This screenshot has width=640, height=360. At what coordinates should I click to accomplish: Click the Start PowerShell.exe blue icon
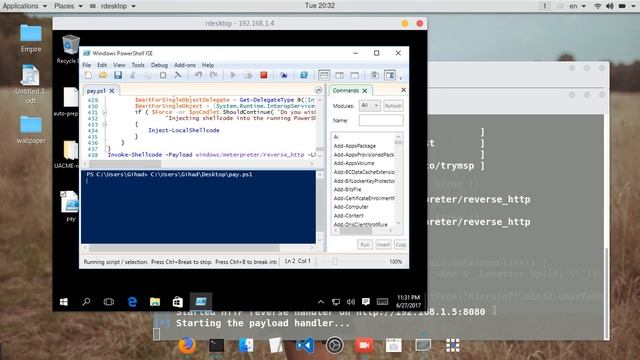coord(304,75)
